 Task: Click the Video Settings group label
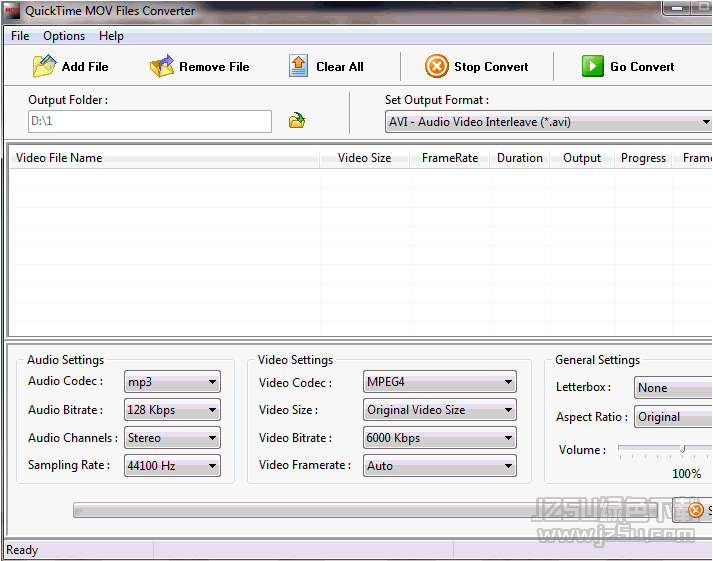(296, 360)
